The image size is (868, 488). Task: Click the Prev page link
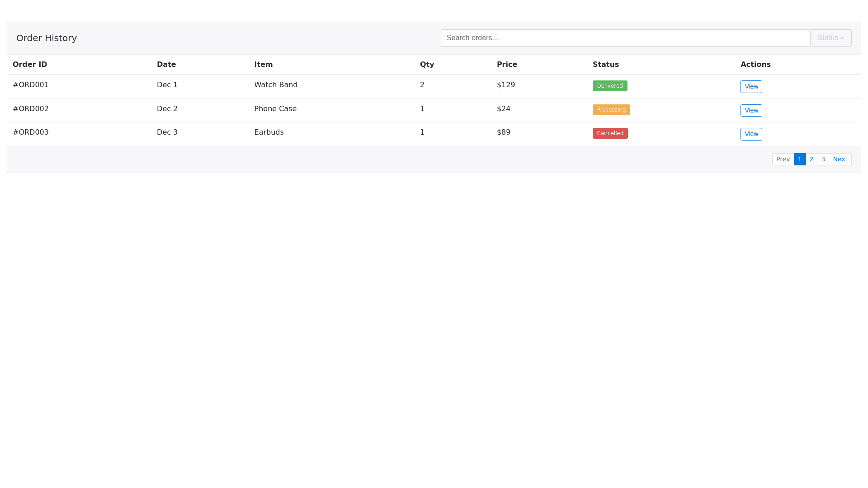pos(783,160)
